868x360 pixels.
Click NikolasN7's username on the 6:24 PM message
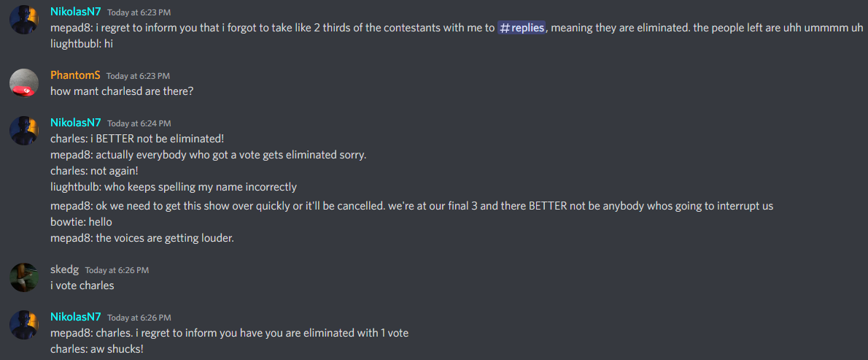(76, 123)
